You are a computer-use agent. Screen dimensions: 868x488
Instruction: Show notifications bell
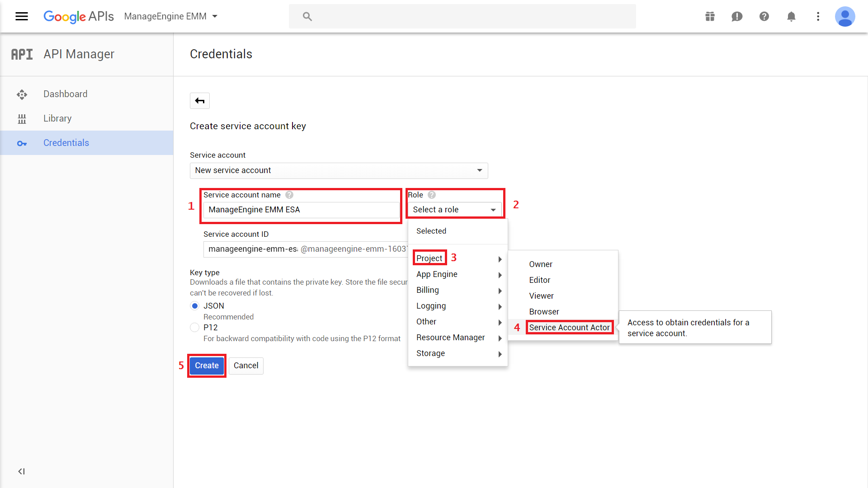pyautogui.click(x=791, y=17)
